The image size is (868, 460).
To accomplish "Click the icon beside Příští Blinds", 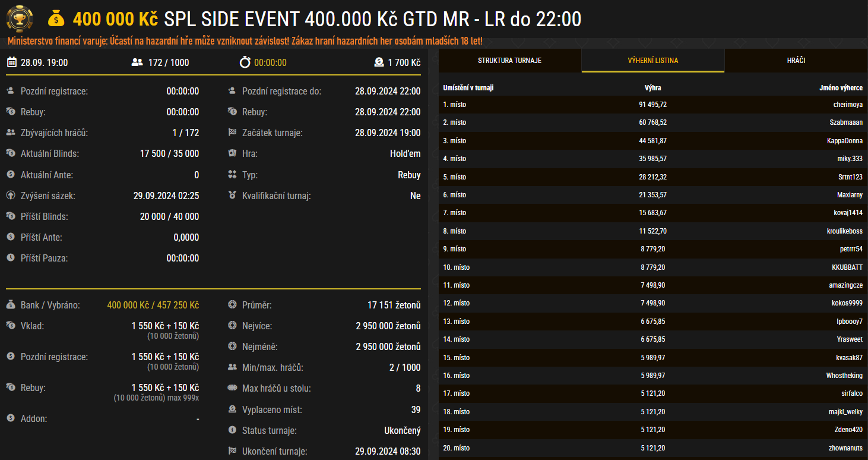I will click(11, 216).
